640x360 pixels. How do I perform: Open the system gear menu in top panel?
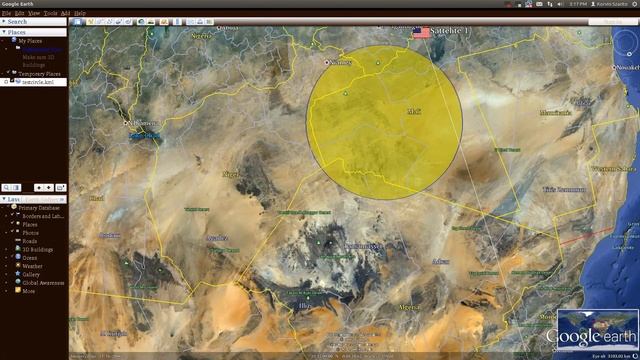tap(635, 4)
